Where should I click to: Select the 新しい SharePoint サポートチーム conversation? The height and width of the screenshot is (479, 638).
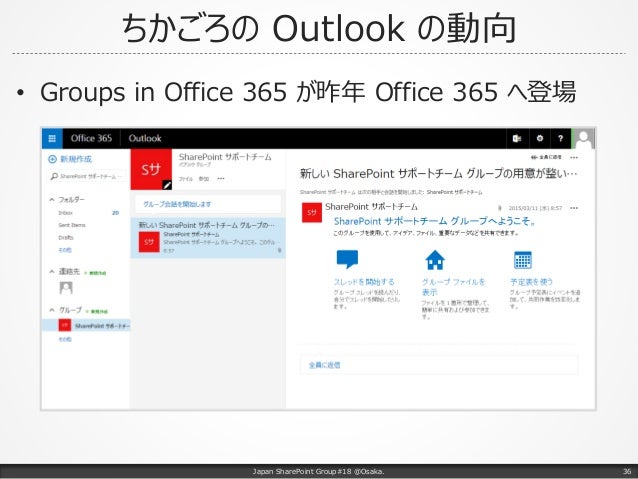tap(208, 238)
